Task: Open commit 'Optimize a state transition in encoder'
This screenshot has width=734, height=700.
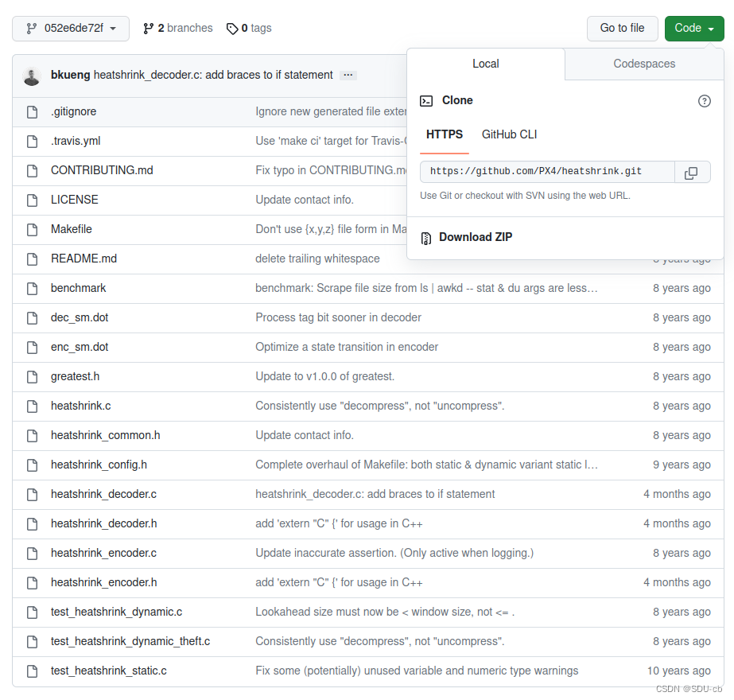Action: coord(347,347)
